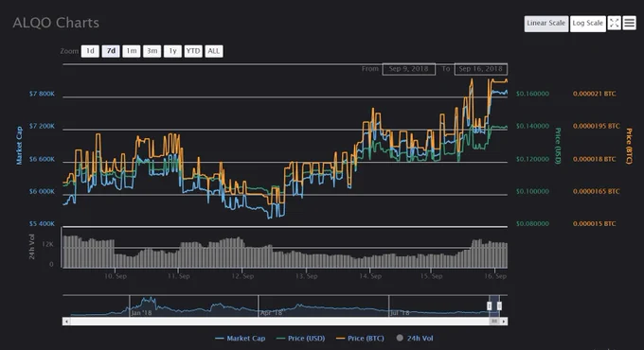Click the Market Cap axis title
This screenshot has width=644, height=350.
(x=19, y=146)
